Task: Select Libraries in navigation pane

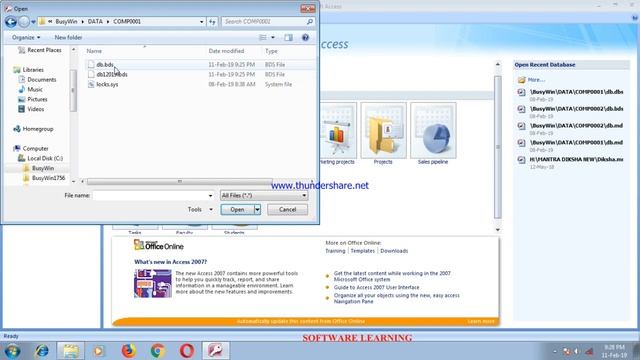Action: (33, 70)
